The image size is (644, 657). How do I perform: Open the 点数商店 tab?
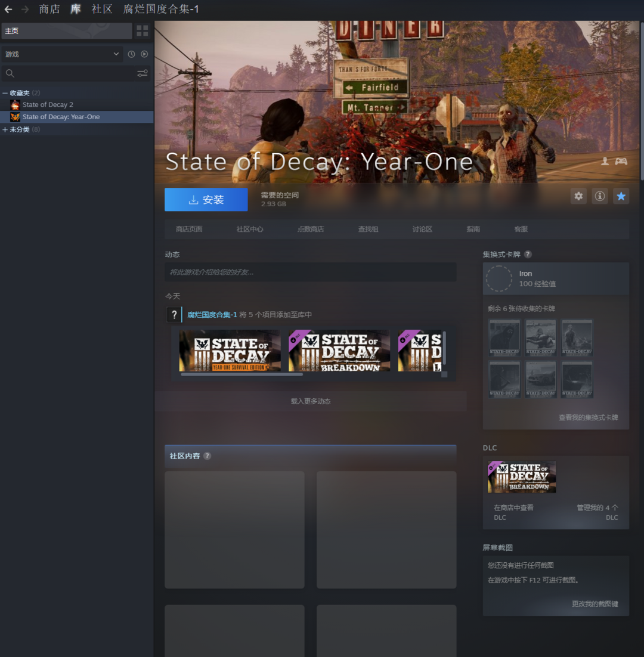point(311,229)
